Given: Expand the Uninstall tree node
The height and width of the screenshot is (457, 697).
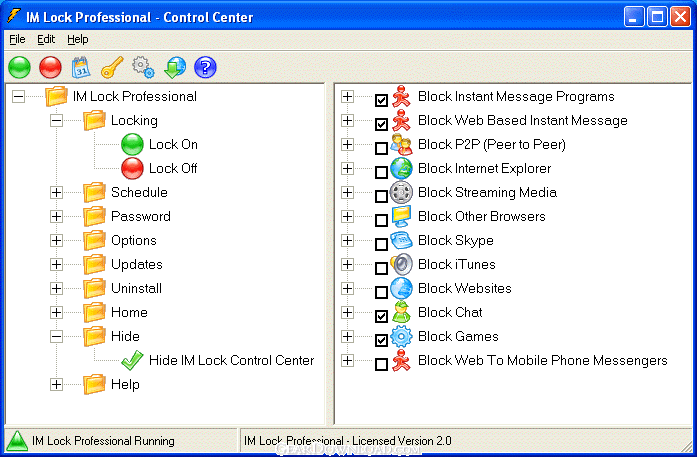Looking at the screenshot, I should (56, 289).
